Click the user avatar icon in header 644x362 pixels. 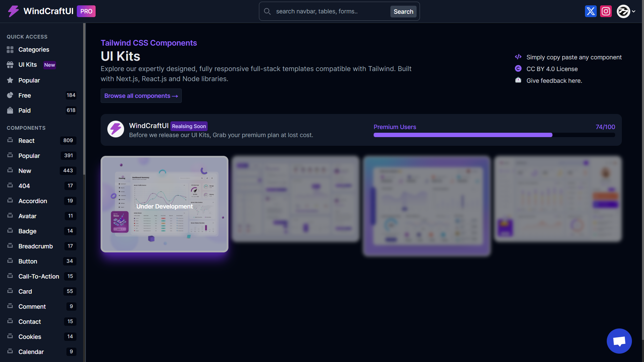623,11
